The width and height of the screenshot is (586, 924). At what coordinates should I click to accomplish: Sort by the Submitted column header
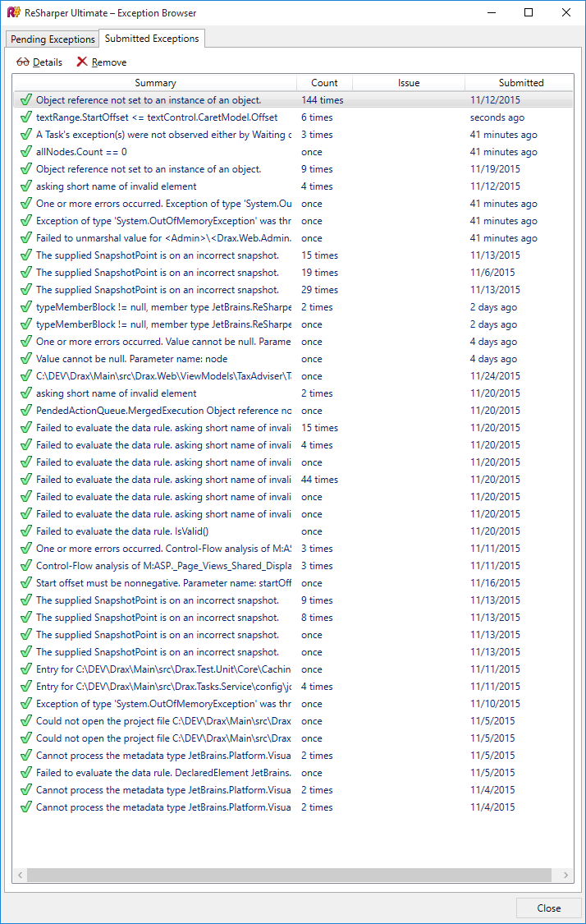(x=521, y=82)
